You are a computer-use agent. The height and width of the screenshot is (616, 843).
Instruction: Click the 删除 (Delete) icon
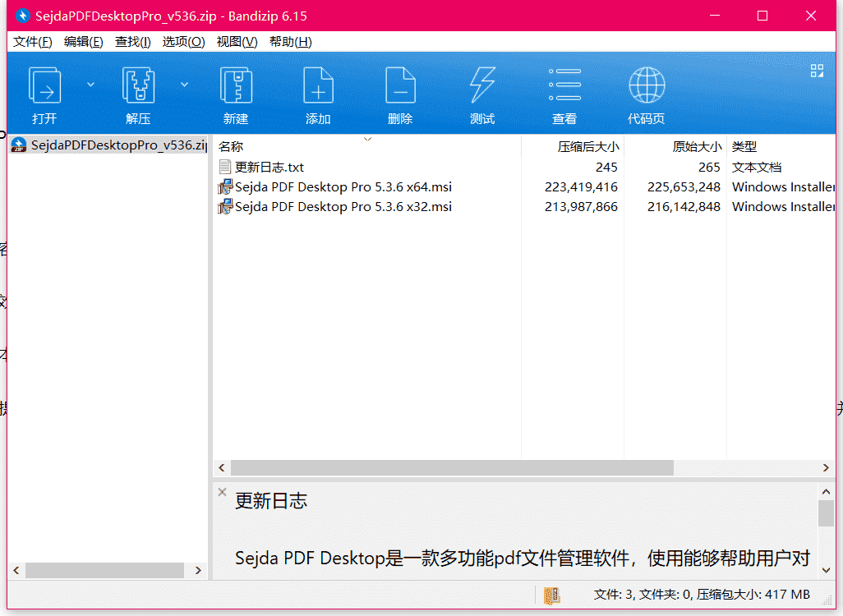pos(400,85)
